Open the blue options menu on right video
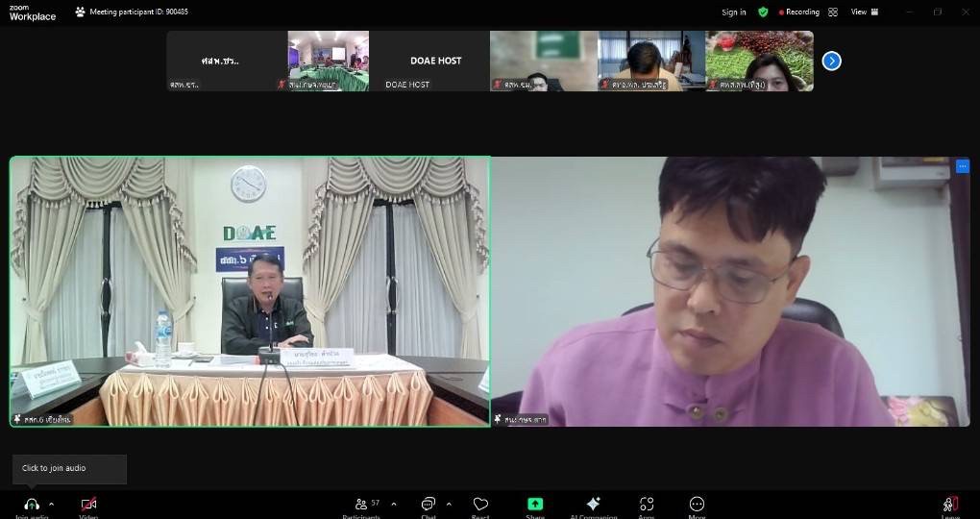The height and width of the screenshot is (519, 980). (963, 166)
